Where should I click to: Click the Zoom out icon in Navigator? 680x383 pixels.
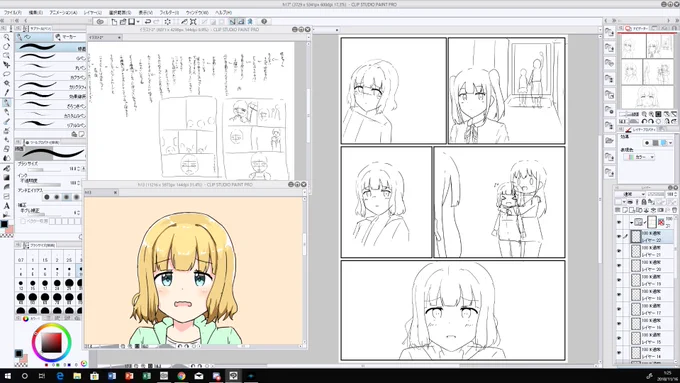click(x=644, y=114)
